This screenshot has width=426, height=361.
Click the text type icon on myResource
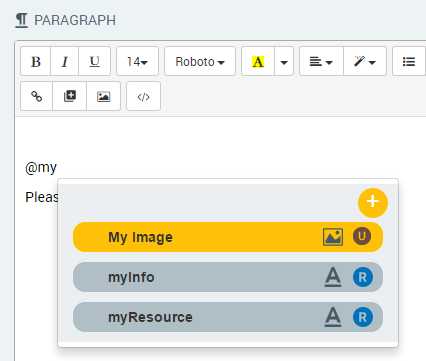pyautogui.click(x=333, y=317)
